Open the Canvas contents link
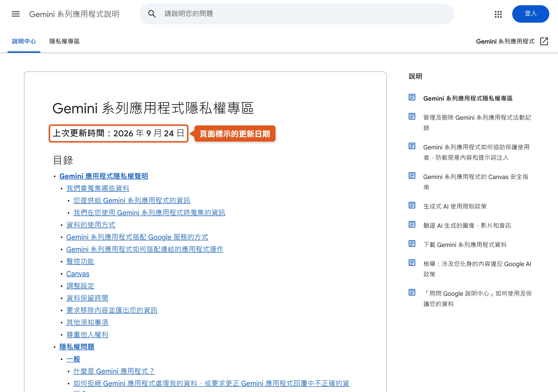558x392 pixels. click(78, 274)
